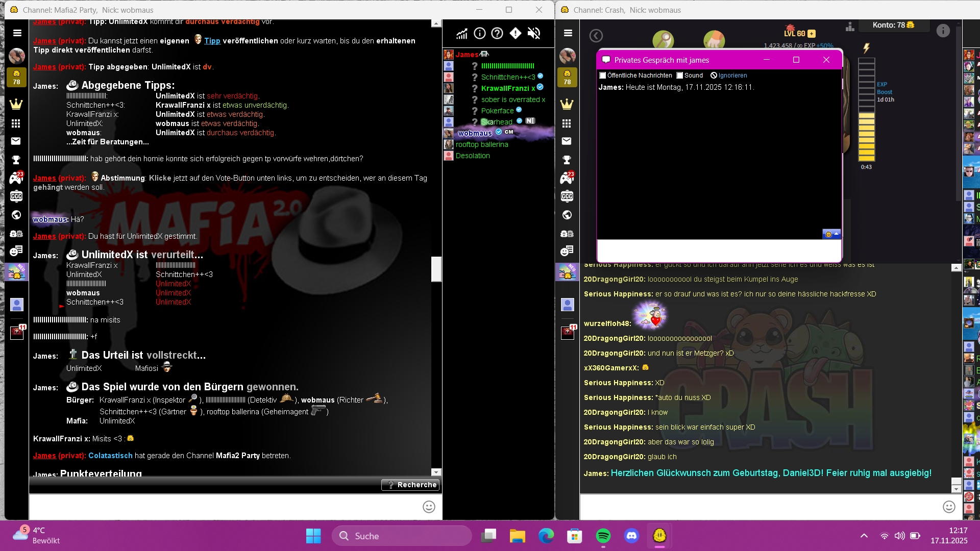This screenshot has height=551, width=980.
Task: Open the question mark help icon
Action: coord(497,34)
